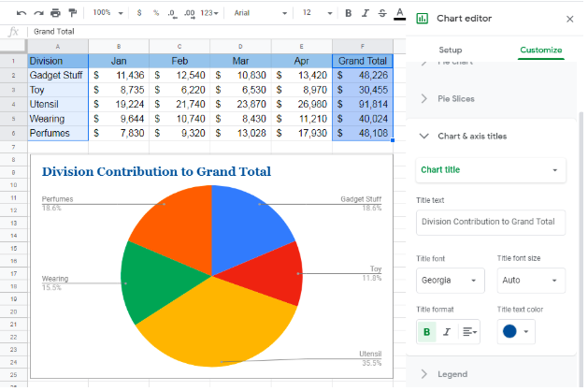Image resolution: width=588 pixels, height=391 pixels.
Task: Format as percent
Action: point(156,13)
